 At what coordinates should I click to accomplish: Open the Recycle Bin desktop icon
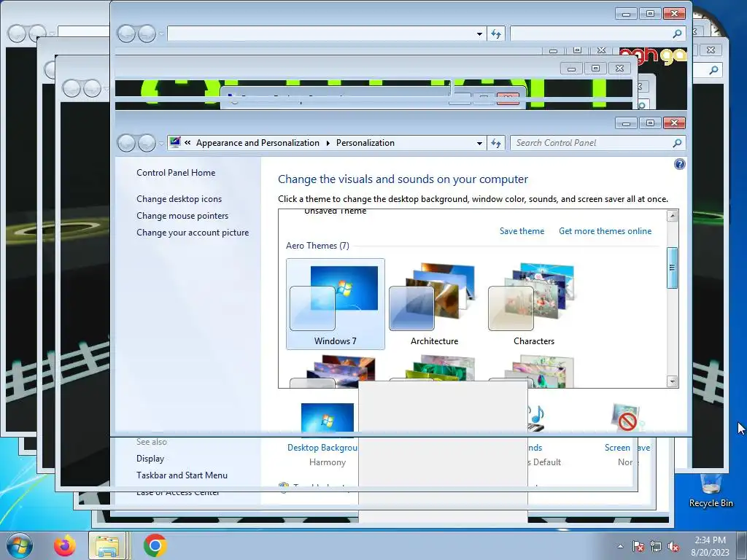click(x=711, y=491)
